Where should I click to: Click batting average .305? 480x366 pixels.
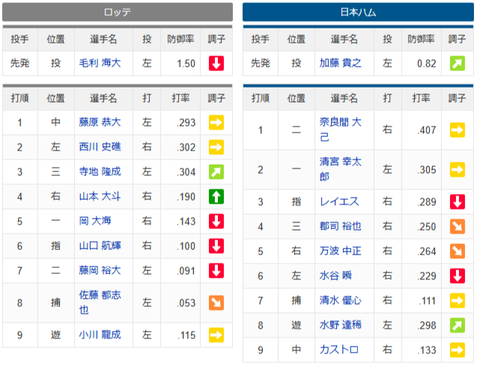(x=427, y=170)
